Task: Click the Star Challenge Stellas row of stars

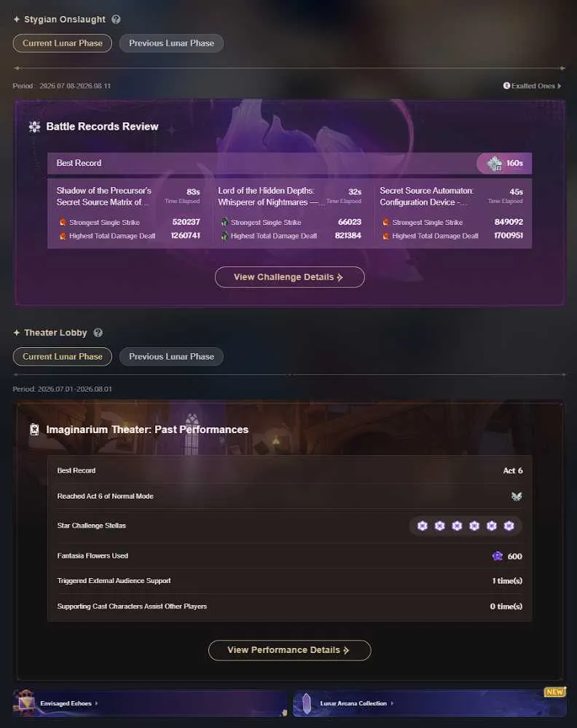Action: pyautogui.click(x=466, y=526)
